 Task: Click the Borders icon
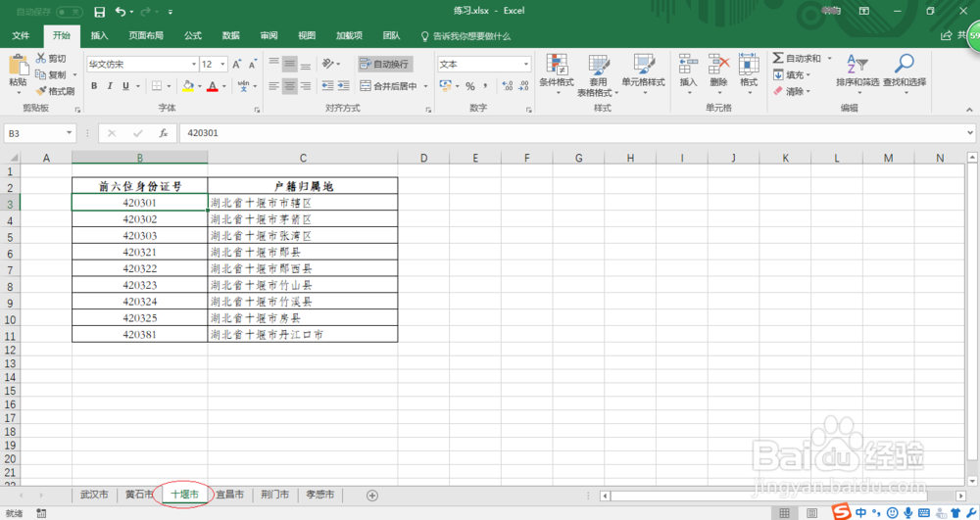pos(157,86)
